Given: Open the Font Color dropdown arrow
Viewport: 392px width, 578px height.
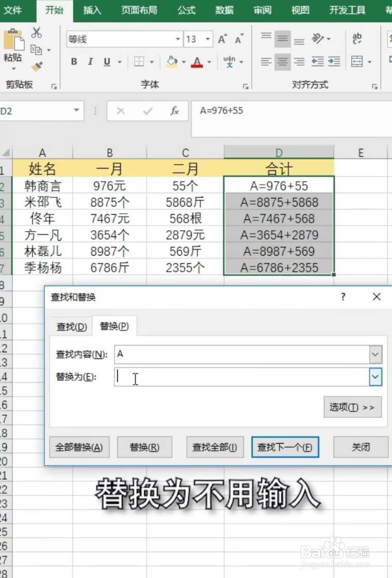Looking at the screenshot, I should click(x=209, y=62).
